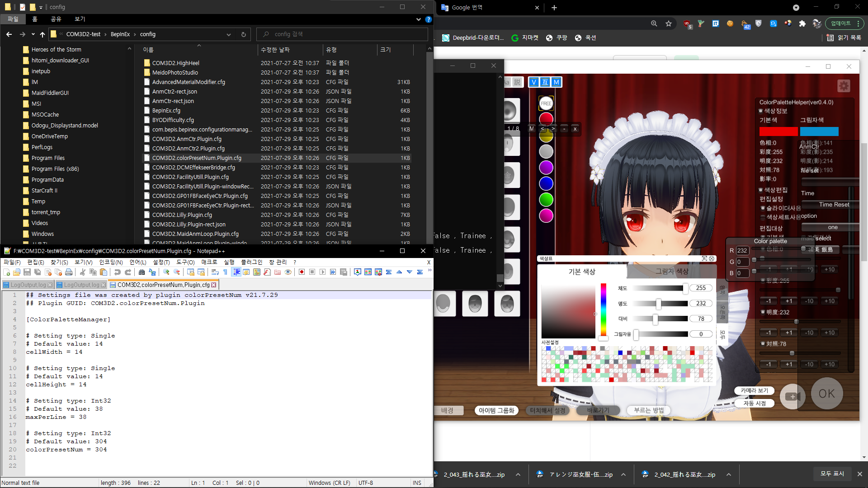Click the Print icon in Notepad++ toolbar

(x=69, y=272)
